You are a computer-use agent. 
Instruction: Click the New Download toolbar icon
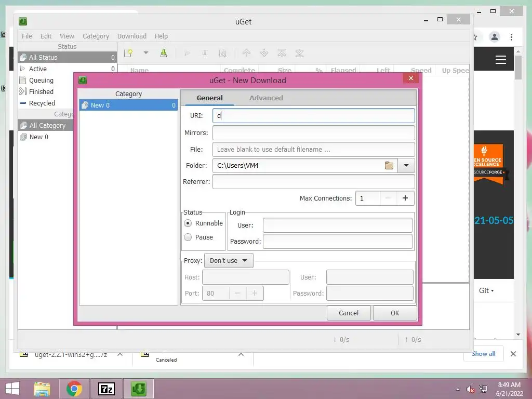[x=128, y=53]
